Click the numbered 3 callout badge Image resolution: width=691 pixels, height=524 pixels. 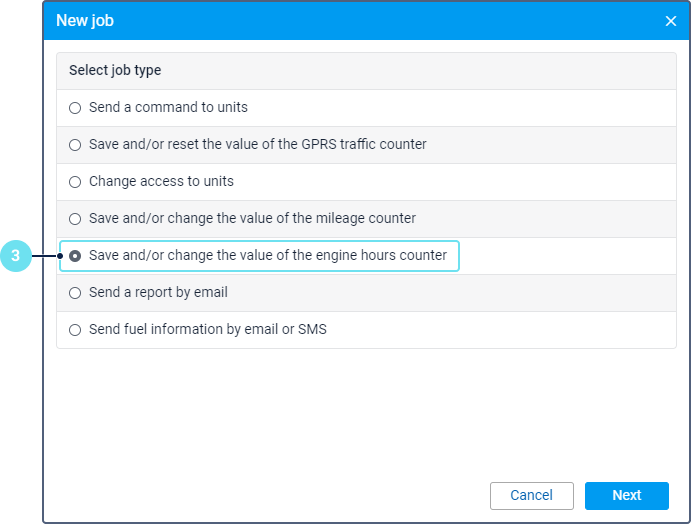(x=15, y=257)
